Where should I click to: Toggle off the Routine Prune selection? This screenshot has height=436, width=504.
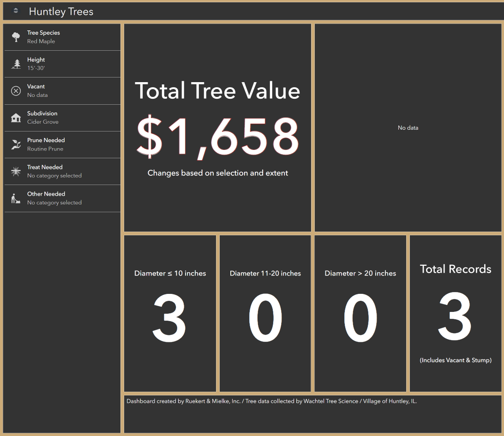pos(62,144)
